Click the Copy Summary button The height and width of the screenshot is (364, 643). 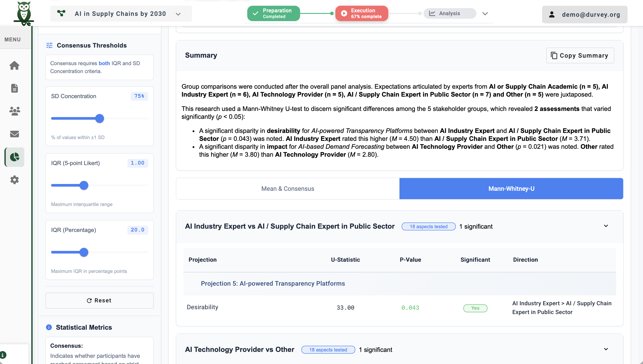coord(580,55)
